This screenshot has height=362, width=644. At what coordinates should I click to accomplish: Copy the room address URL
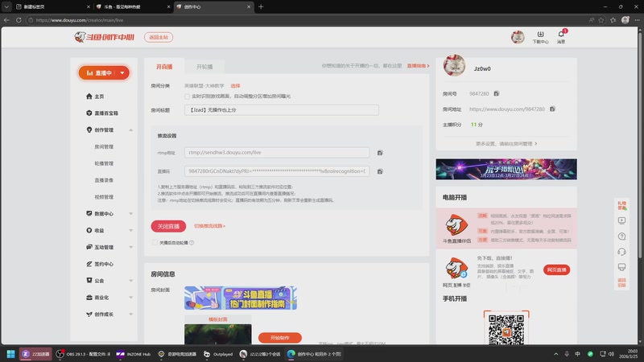pyautogui.click(x=552, y=109)
